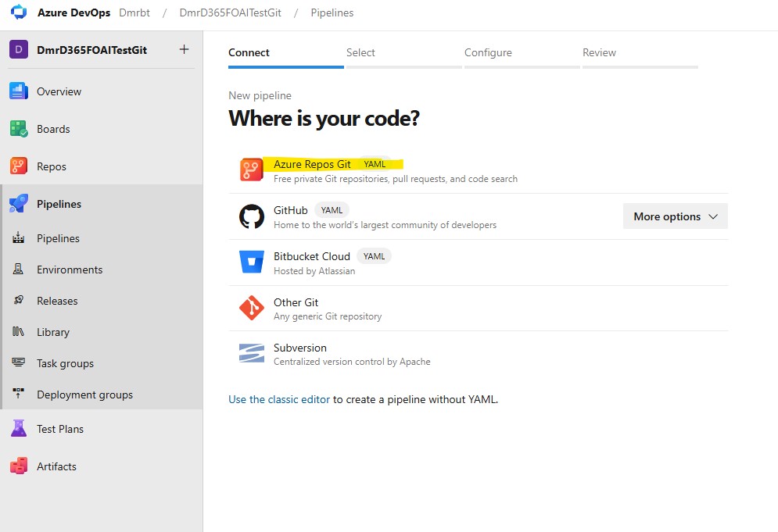
Task: Open the DmrD365FOAITestGit project avatar
Action: (x=18, y=49)
